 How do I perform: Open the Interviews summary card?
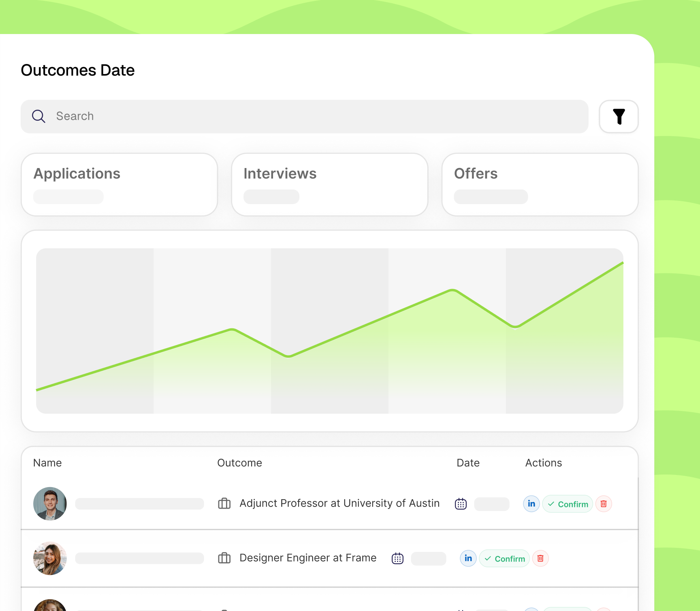pyautogui.click(x=329, y=184)
